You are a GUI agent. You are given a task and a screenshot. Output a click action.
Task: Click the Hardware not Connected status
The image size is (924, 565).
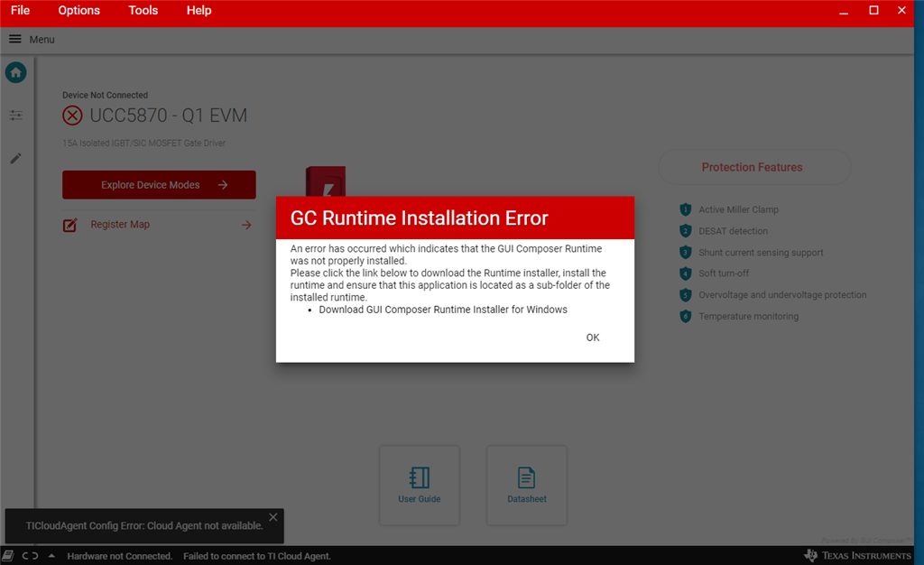click(120, 556)
